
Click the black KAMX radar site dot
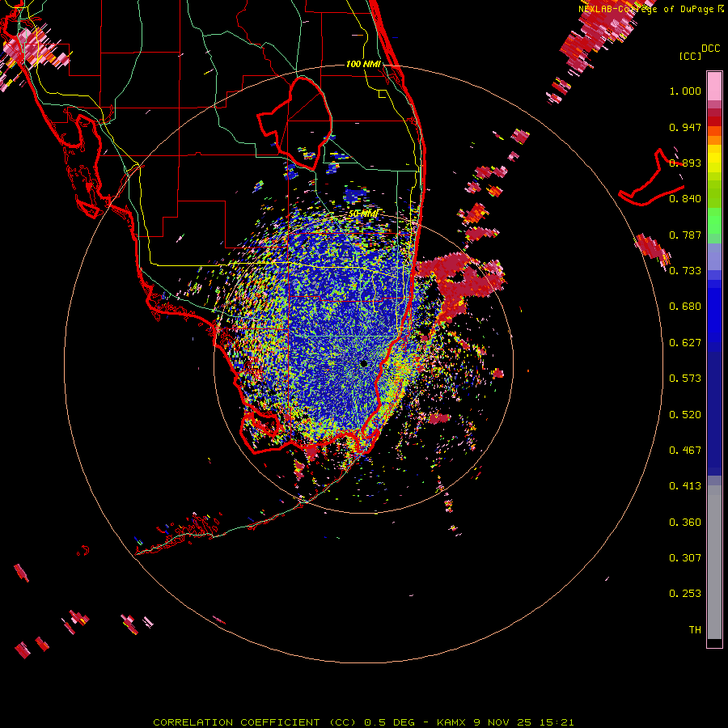(x=363, y=363)
